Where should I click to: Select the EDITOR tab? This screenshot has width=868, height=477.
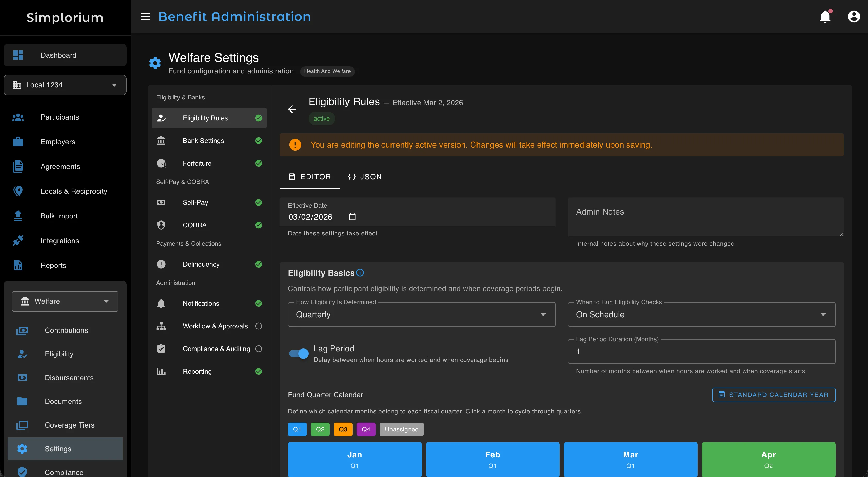click(309, 176)
